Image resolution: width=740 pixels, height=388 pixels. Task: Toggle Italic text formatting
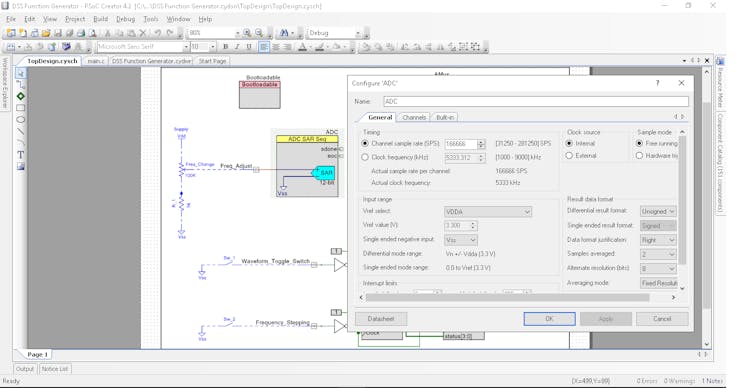(x=237, y=47)
